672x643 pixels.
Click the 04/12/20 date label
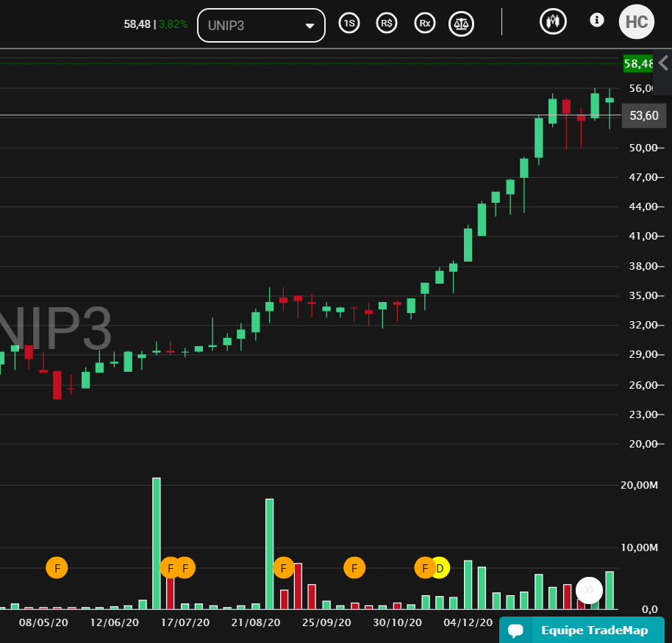(468, 622)
